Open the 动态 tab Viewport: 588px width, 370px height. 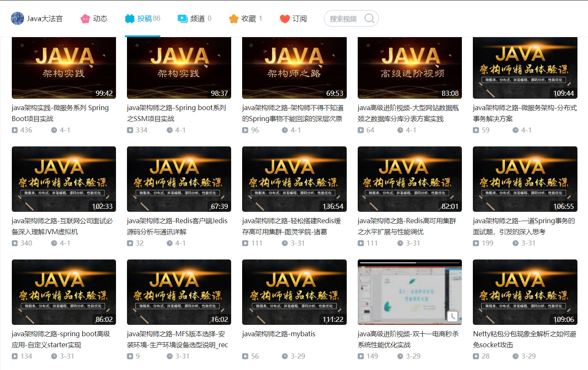94,19
